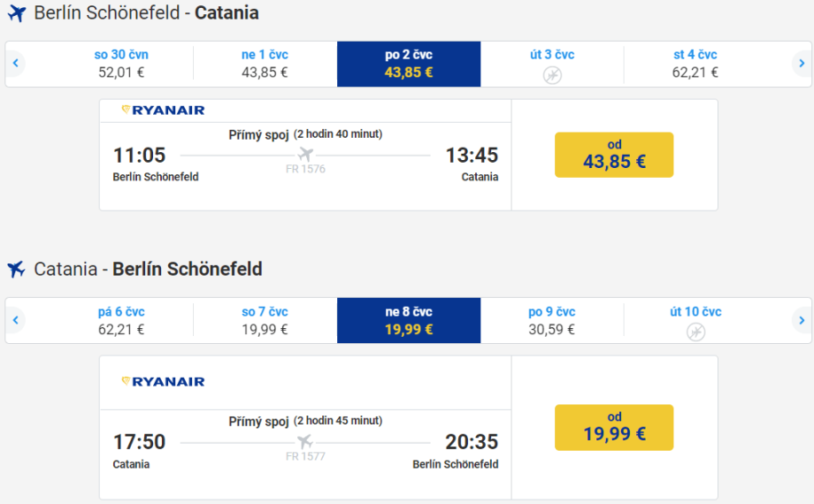Click the plane icon above FR 1576
Image resolution: width=814 pixels, height=504 pixels.
305,155
